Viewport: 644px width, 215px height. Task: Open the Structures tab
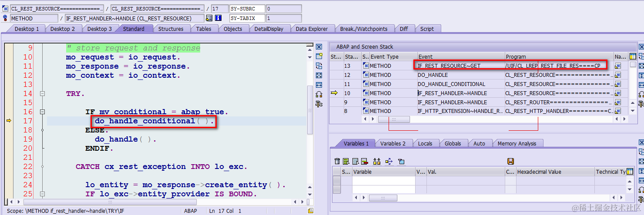pos(171,29)
